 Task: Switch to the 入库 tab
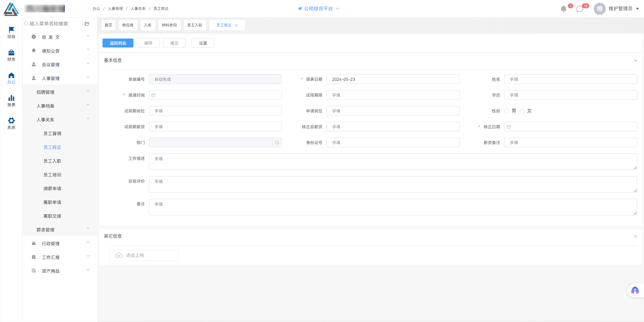pyautogui.click(x=148, y=25)
